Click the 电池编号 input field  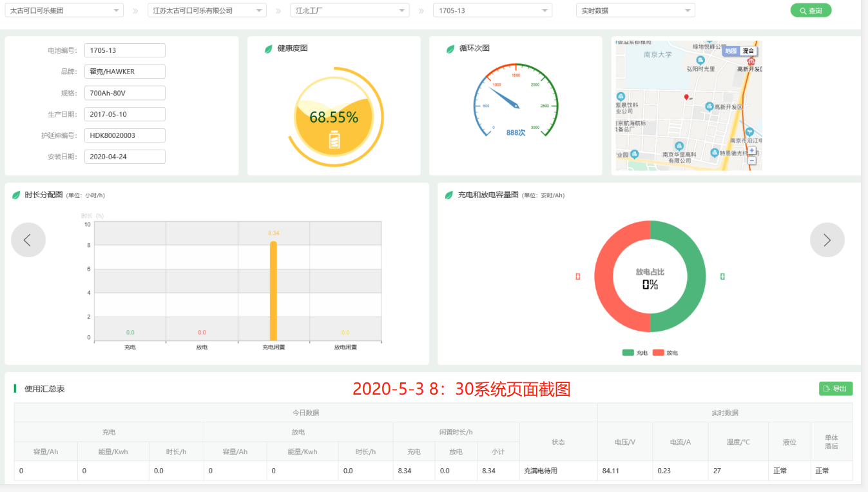click(x=124, y=50)
